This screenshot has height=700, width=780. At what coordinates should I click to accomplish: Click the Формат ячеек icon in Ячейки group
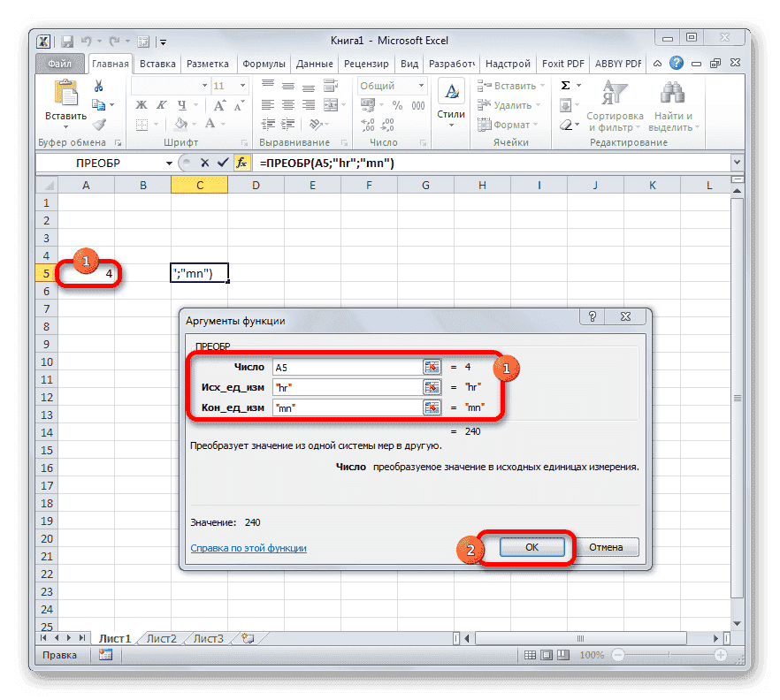click(x=484, y=124)
